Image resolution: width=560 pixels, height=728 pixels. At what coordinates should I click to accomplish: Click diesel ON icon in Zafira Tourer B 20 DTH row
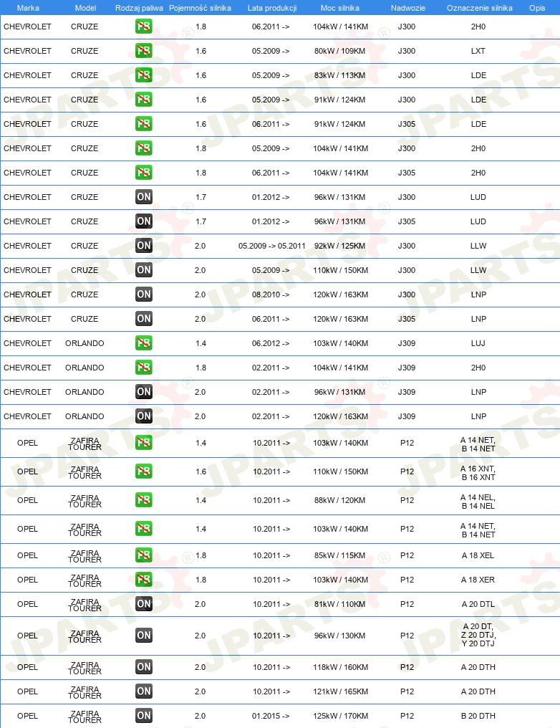coord(144,716)
